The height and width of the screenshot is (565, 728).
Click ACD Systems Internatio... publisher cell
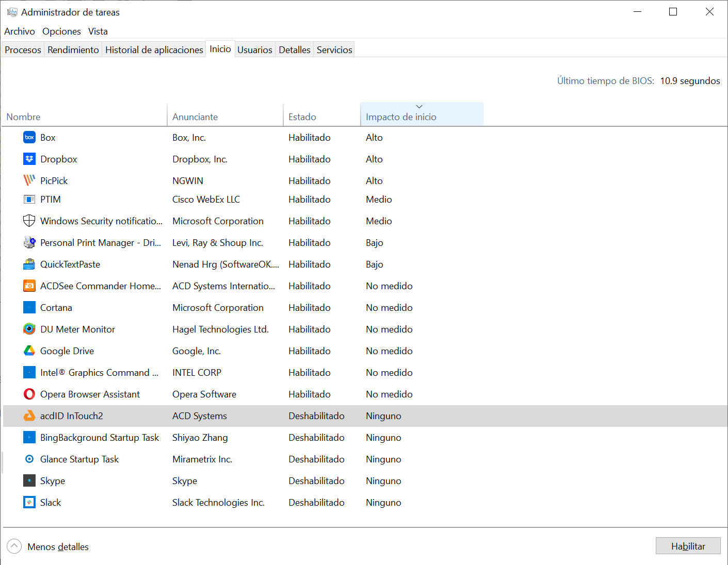(223, 286)
